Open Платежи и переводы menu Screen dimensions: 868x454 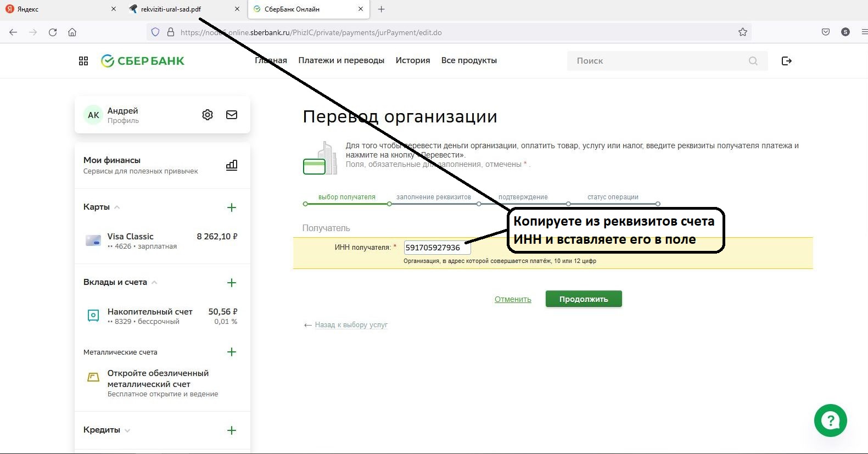(x=341, y=60)
